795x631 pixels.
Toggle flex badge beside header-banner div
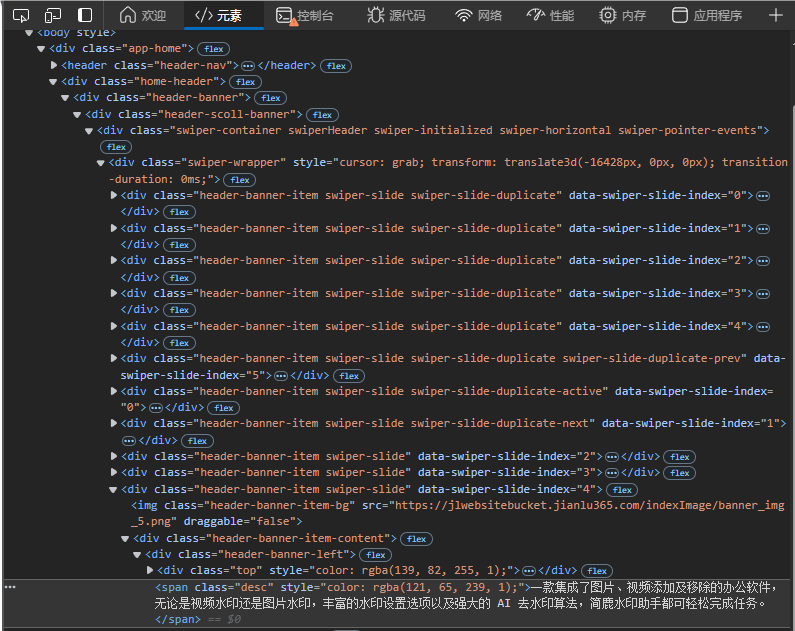tap(270, 98)
